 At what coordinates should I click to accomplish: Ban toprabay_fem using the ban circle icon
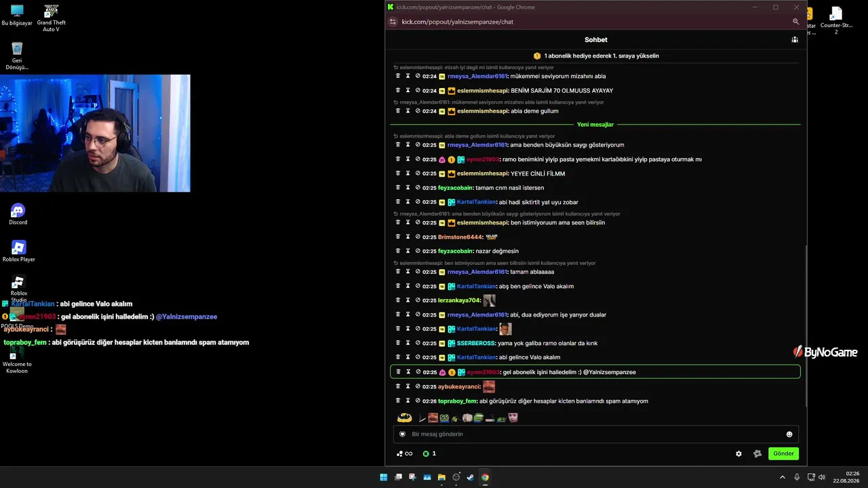tap(418, 401)
